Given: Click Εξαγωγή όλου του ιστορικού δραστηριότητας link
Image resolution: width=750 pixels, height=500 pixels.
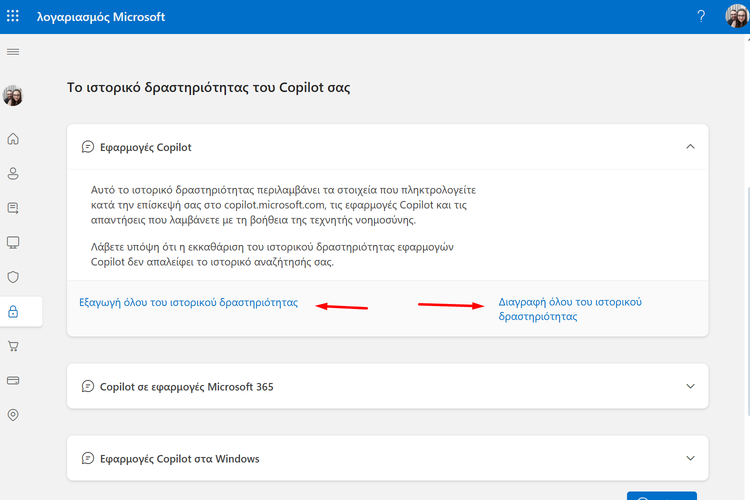Looking at the screenshot, I should (x=188, y=302).
